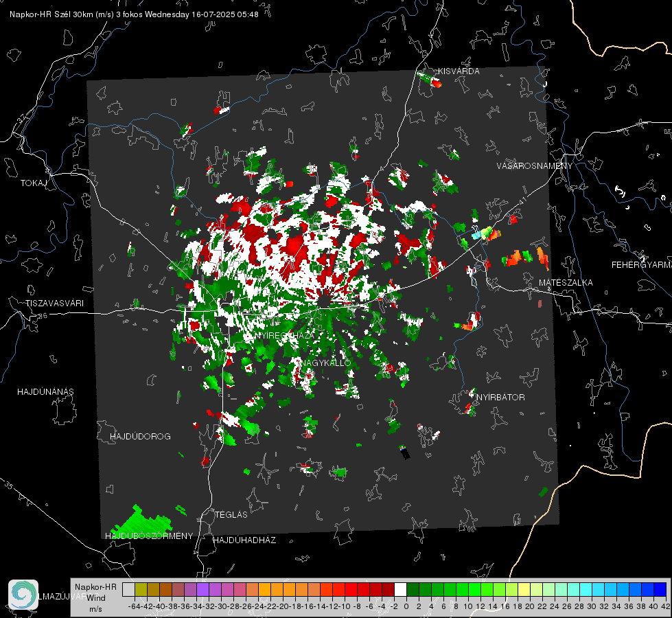Click the road number 36 near Tiszavasvári
Screen dimensions: 672x618
43,316
